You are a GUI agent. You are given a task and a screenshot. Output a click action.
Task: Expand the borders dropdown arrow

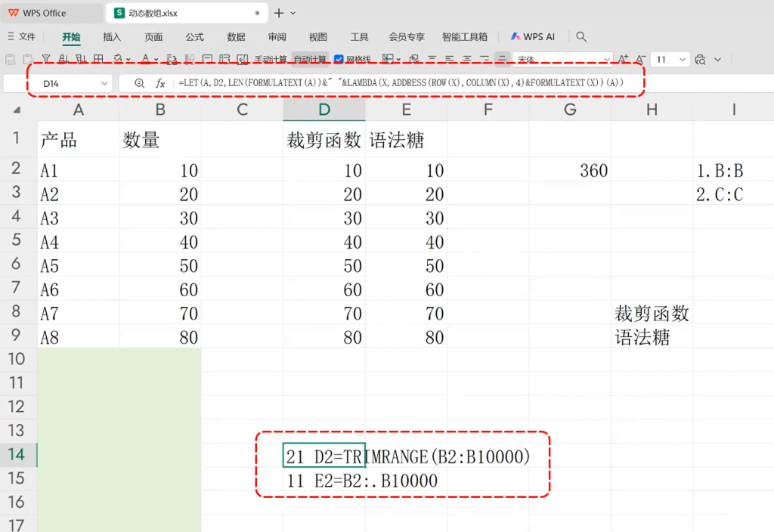(x=398, y=60)
